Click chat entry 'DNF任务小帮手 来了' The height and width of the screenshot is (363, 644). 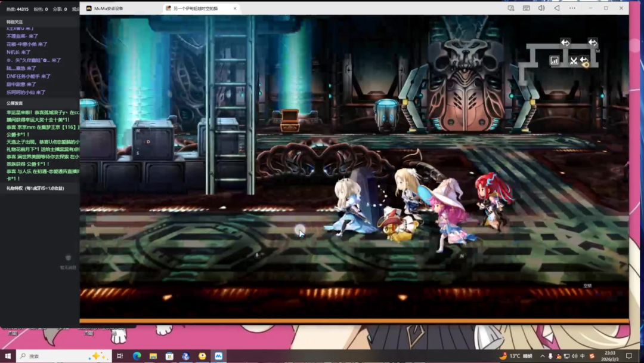tap(29, 76)
